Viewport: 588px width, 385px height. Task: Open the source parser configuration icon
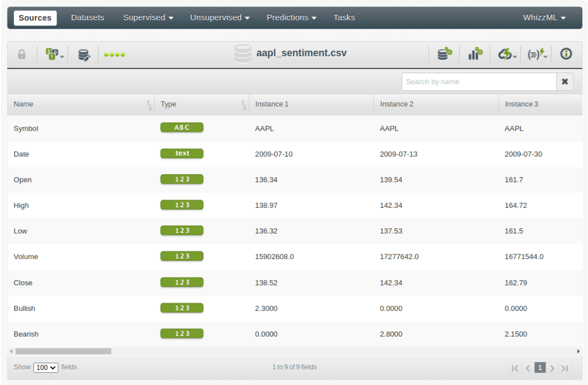[x=53, y=55]
